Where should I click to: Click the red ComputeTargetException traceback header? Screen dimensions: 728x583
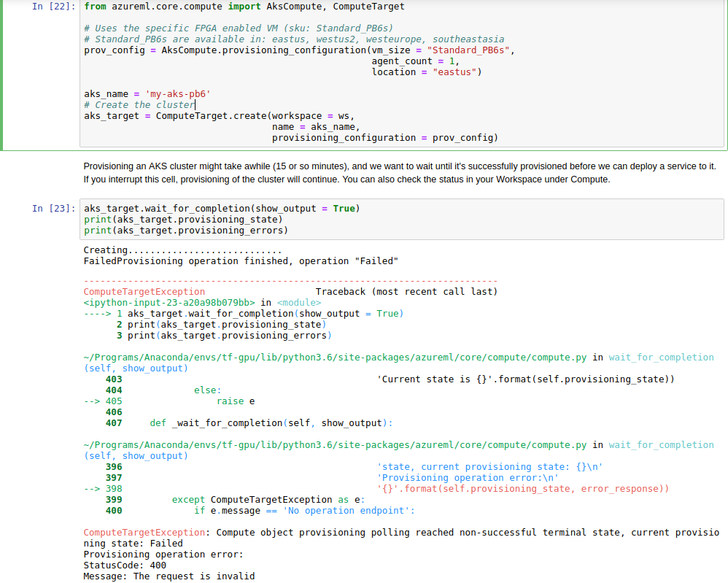pyautogui.click(x=144, y=292)
